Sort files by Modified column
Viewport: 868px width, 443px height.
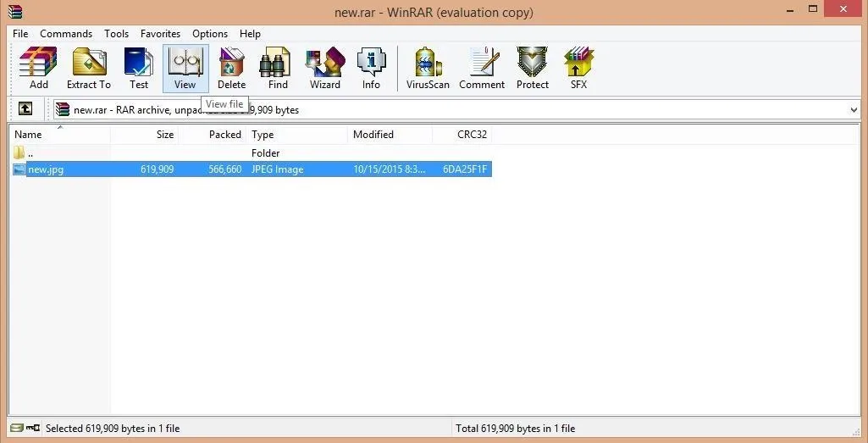pyautogui.click(x=390, y=135)
